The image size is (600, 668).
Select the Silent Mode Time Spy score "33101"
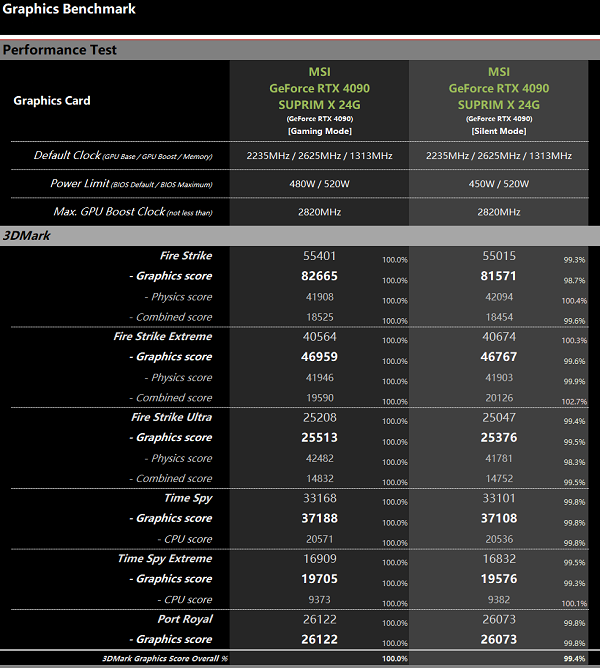pos(499,498)
